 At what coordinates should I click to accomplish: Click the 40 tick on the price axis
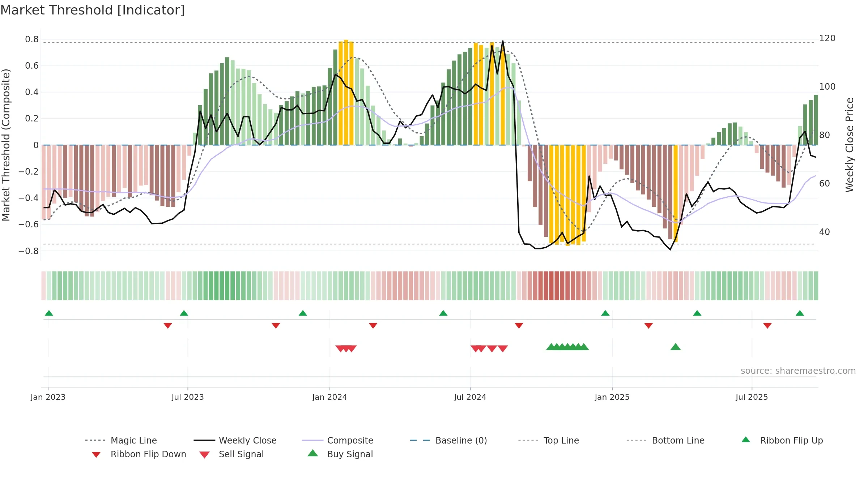[825, 232]
